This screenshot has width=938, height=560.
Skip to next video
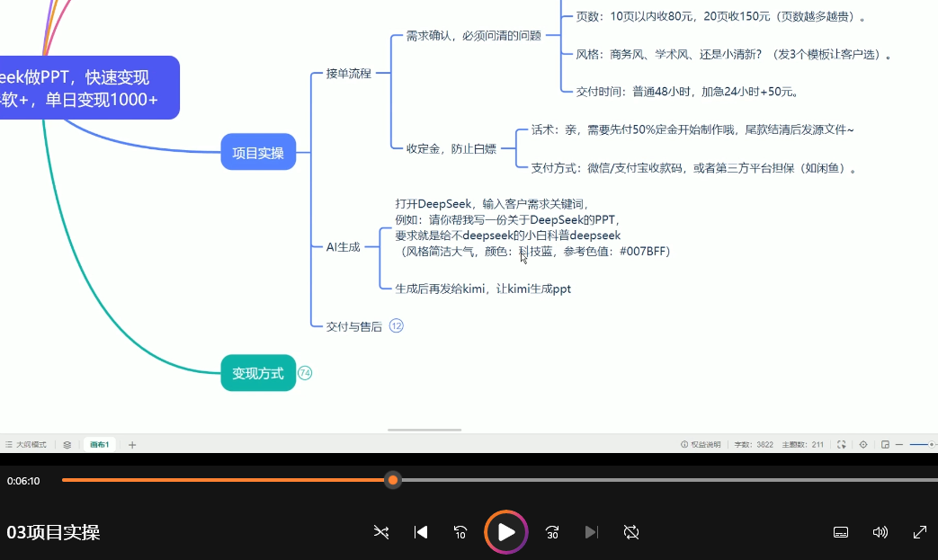[x=591, y=532]
